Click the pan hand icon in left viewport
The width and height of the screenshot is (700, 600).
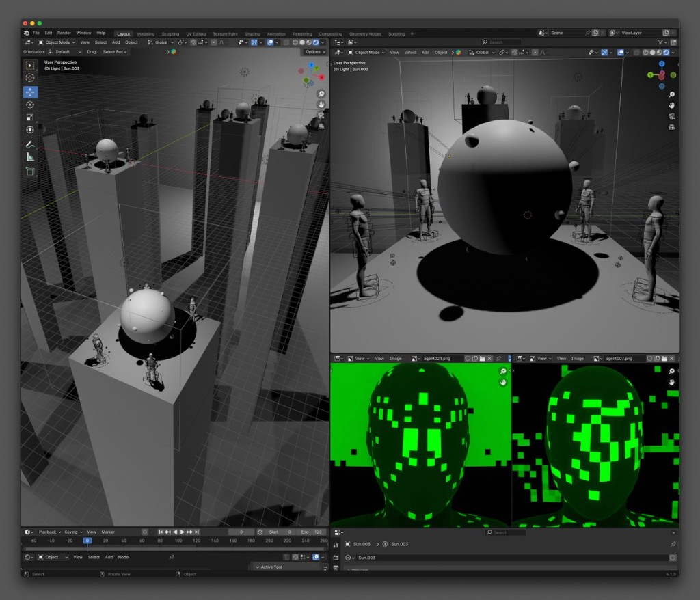coord(321,105)
